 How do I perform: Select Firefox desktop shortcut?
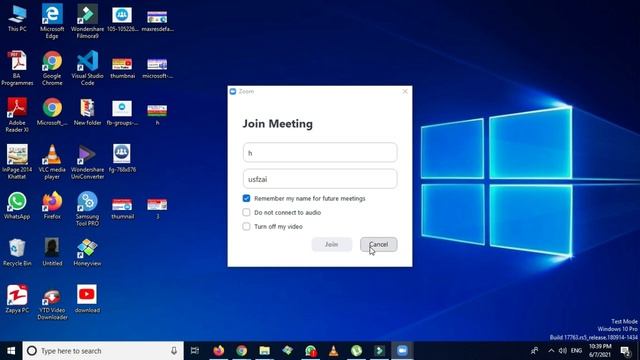(52, 205)
